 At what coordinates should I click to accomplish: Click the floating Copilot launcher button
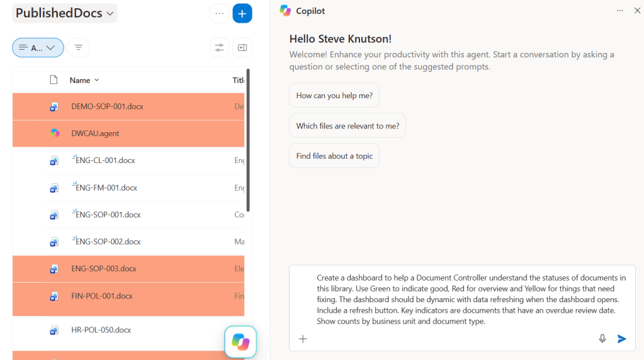coord(240,342)
